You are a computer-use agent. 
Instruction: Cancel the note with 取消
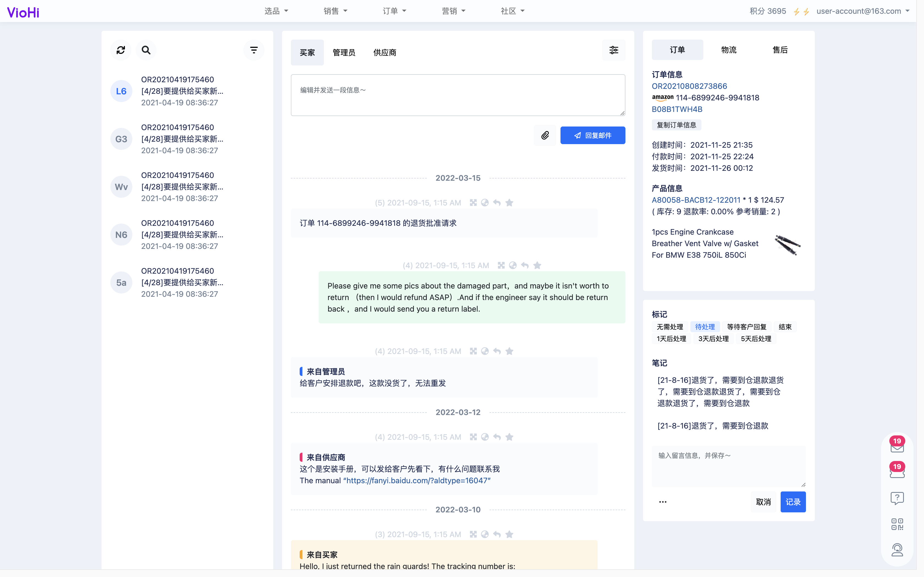(x=763, y=502)
